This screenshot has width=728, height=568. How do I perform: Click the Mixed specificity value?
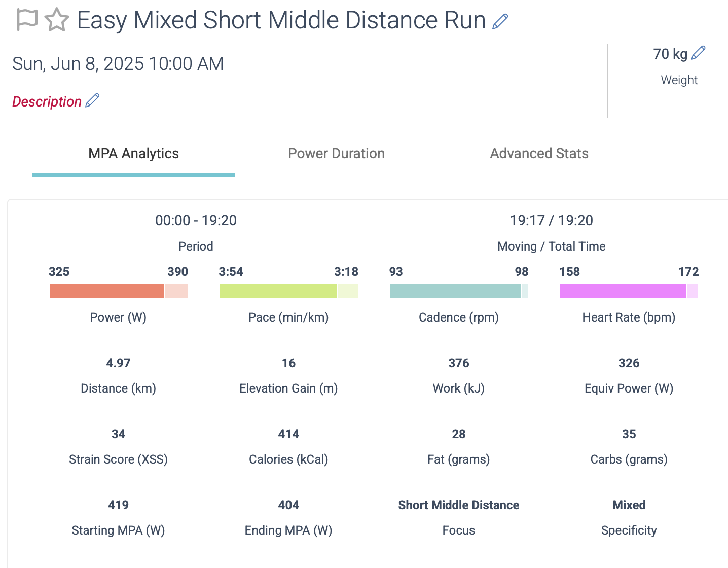pyautogui.click(x=629, y=505)
